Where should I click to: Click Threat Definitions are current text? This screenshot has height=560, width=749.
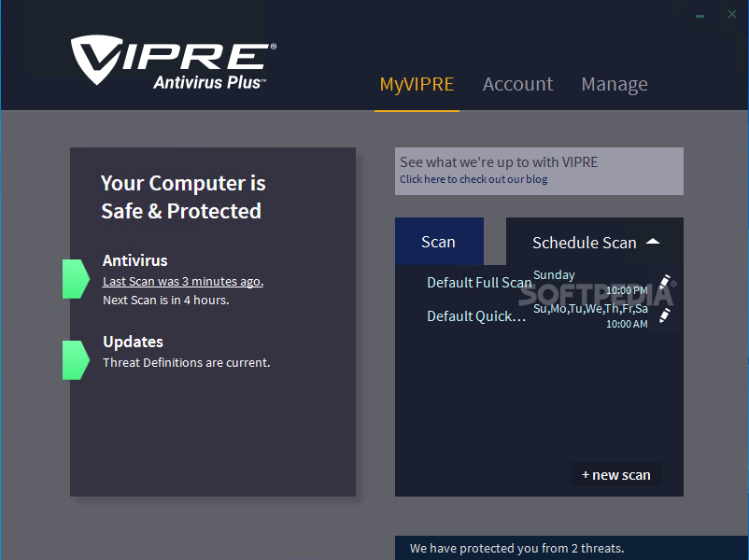pyautogui.click(x=186, y=363)
